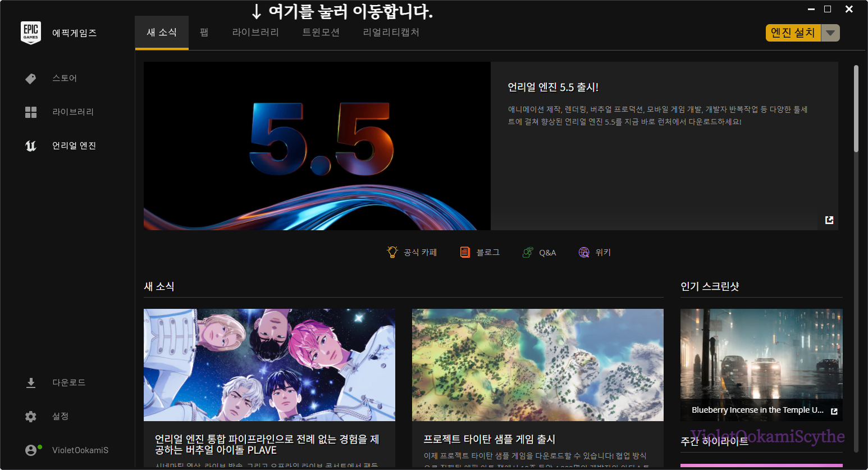Select the 새 소식 tab
This screenshot has width=868, height=470.
coord(162,33)
